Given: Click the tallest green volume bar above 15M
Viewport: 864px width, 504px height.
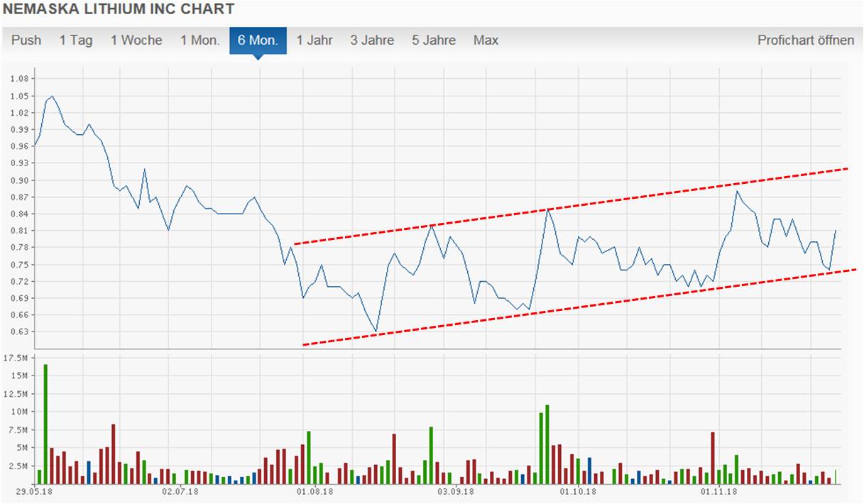Looking at the screenshot, I should 45,423.
